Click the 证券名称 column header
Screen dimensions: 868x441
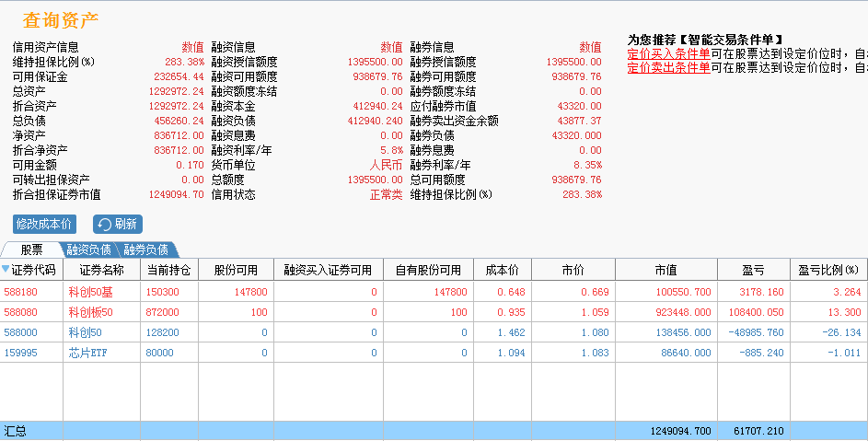coord(102,270)
